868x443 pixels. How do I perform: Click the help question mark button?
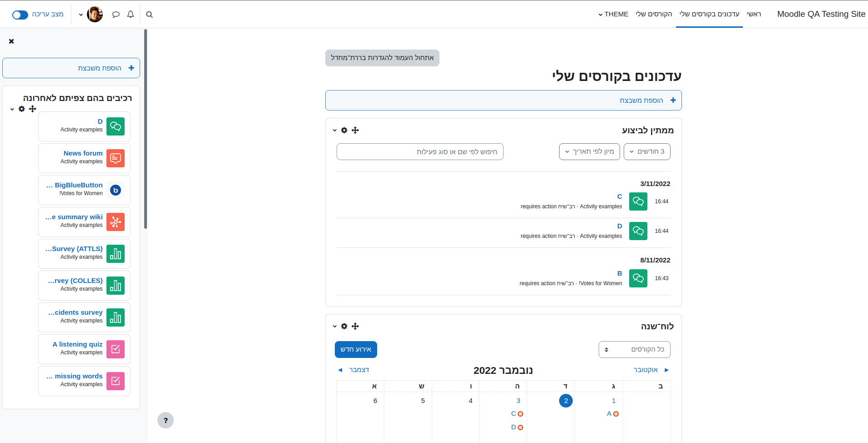[166, 420]
